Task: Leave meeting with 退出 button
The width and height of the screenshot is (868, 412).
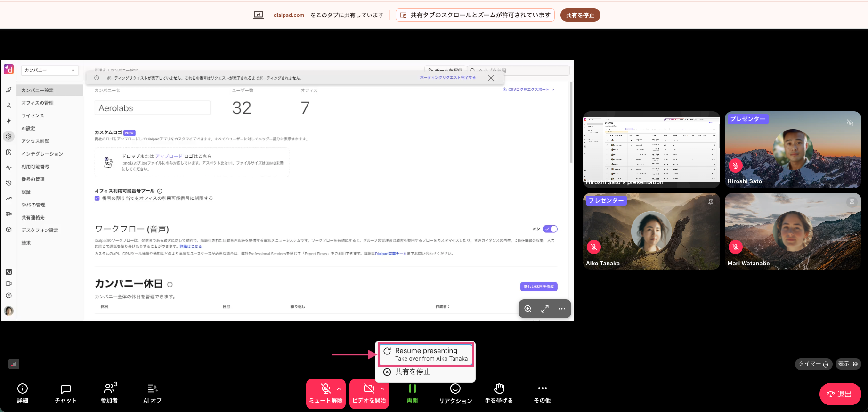Action: click(840, 394)
